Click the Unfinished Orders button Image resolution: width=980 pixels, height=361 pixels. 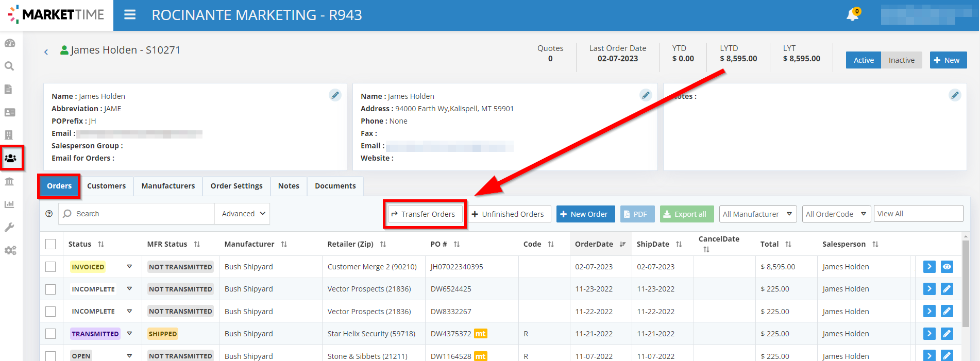click(x=508, y=214)
